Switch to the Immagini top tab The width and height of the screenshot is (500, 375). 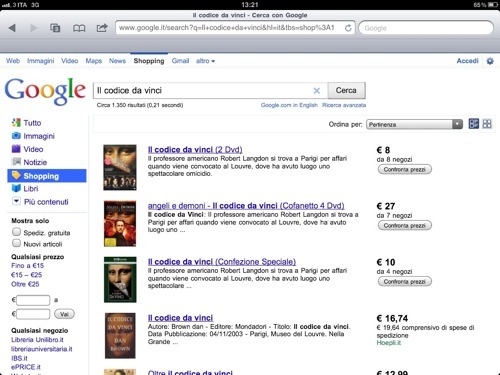tap(40, 61)
